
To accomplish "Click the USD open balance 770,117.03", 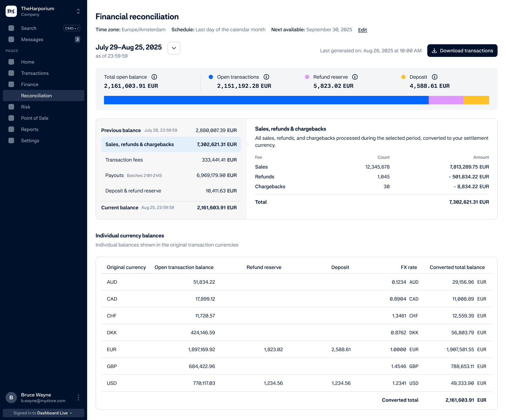I will 204,383.
